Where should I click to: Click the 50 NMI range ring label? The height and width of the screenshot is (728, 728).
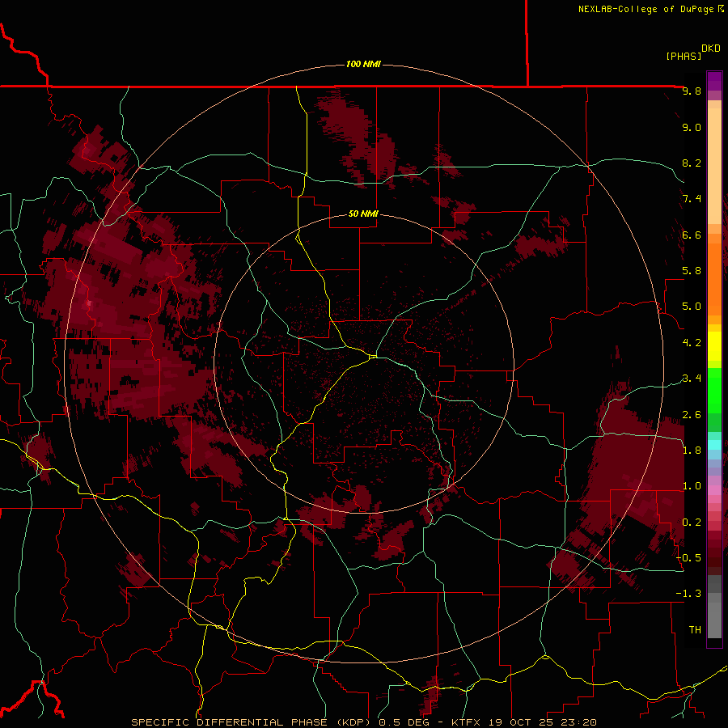(363, 214)
